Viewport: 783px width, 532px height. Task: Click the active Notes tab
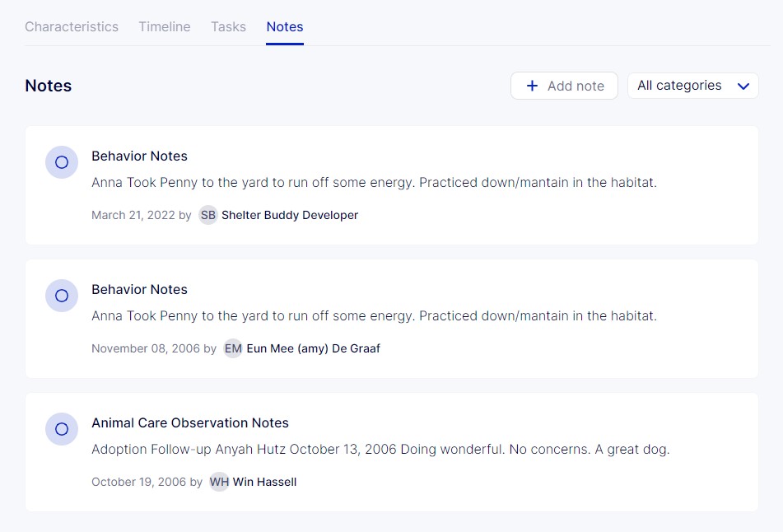(284, 26)
